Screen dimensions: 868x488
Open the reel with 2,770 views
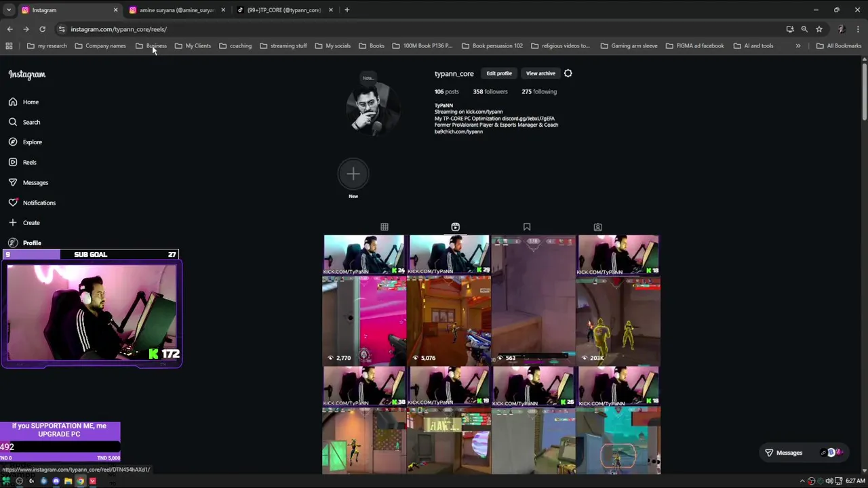pos(364,300)
